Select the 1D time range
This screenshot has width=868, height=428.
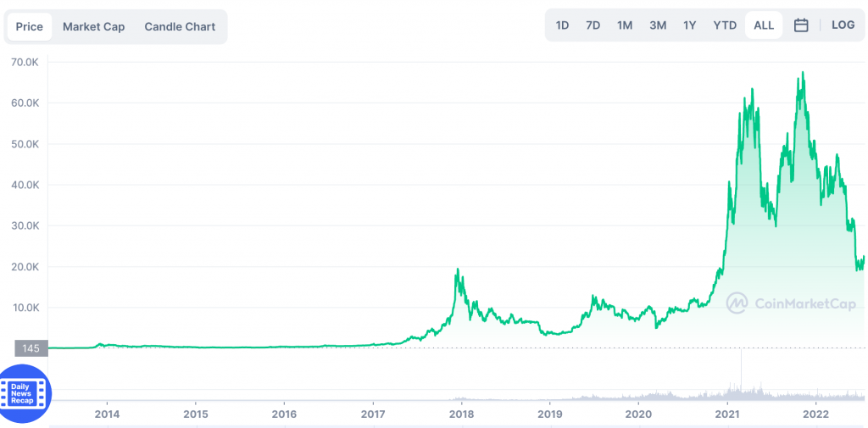(562, 25)
